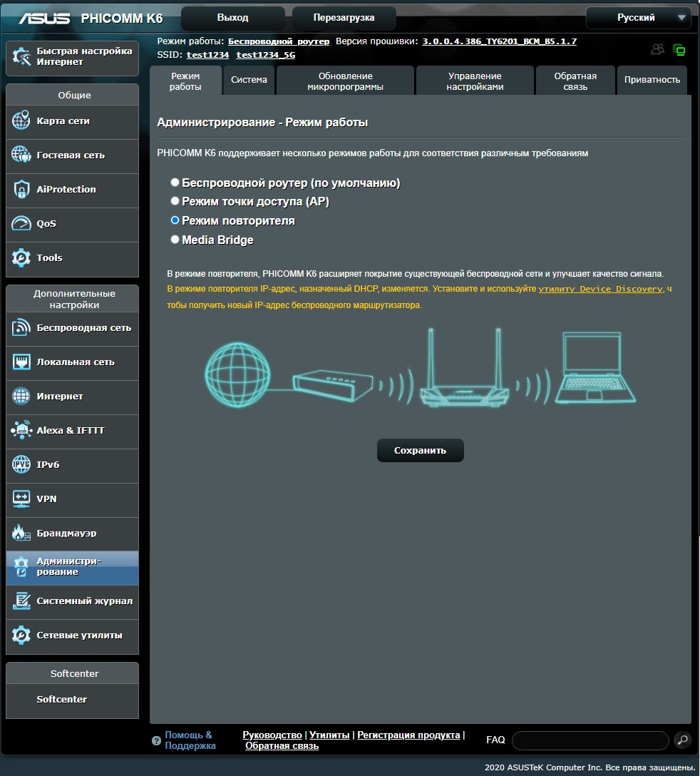The width and height of the screenshot is (700, 776).
Task: Click the Network Map globe icon
Action: (x=21, y=121)
